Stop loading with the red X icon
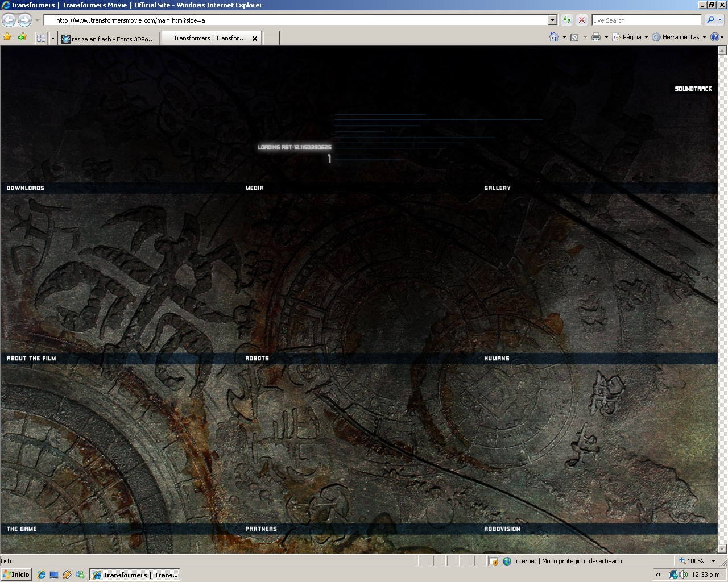 coord(582,20)
